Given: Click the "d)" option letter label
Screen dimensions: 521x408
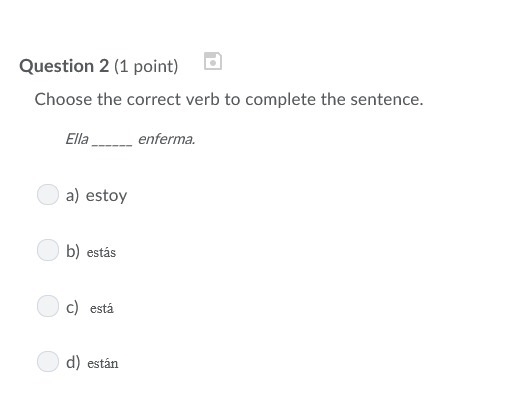Looking at the screenshot, I should (73, 362).
